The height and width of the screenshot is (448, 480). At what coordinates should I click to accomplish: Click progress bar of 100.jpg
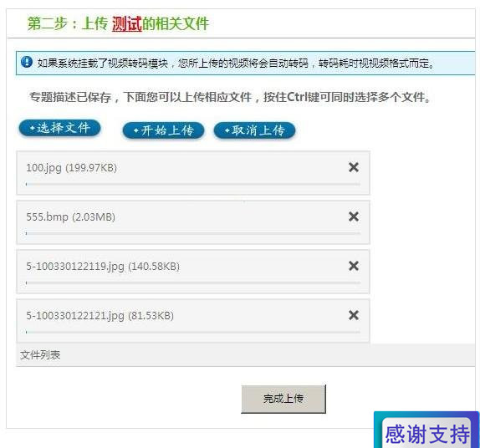coord(193,184)
